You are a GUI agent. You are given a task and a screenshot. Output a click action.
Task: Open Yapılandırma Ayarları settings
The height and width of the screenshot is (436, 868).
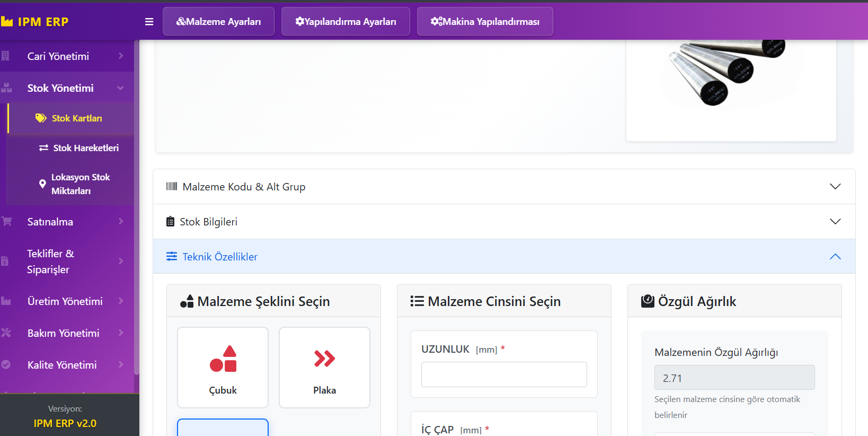point(346,21)
